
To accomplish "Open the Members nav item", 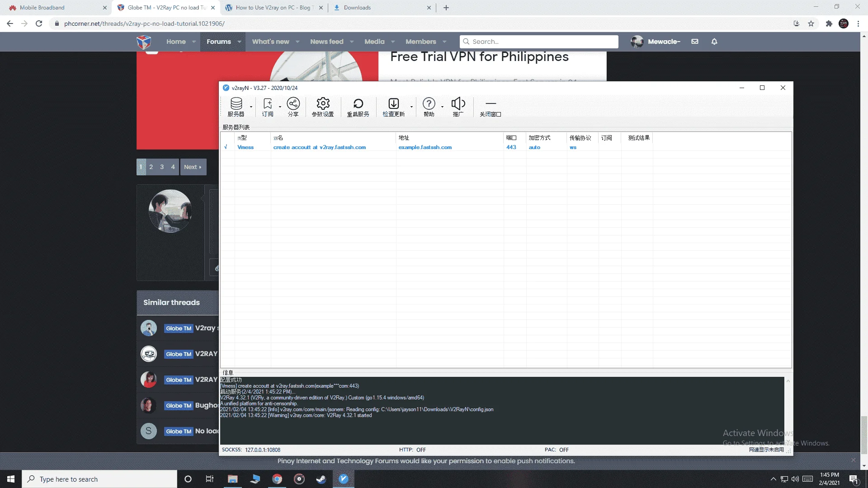I will (x=421, y=42).
